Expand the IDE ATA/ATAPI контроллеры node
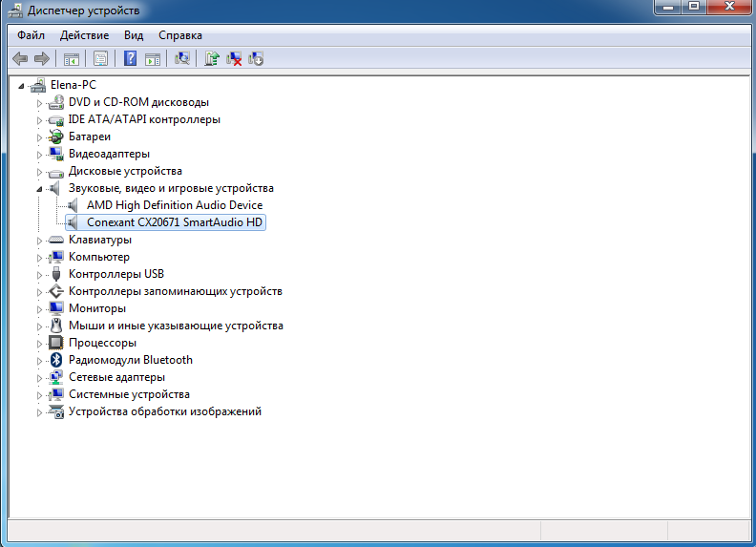The height and width of the screenshot is (547, 756). 39,120
